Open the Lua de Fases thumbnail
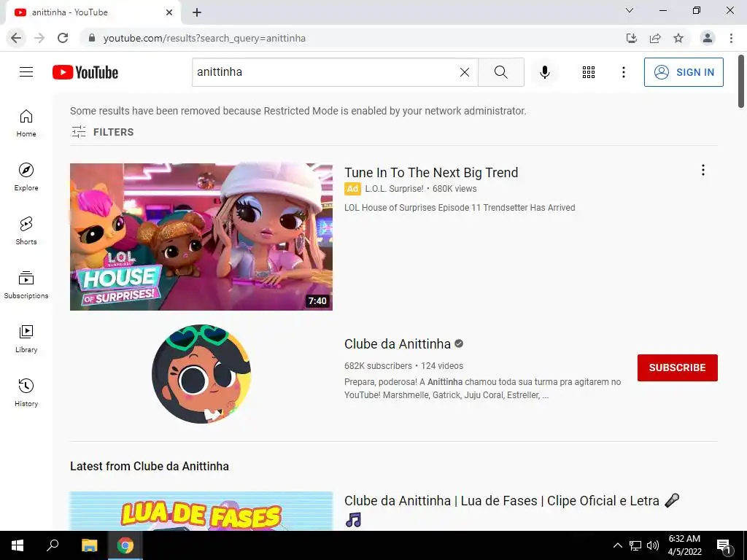Screen dimensions: 747x560 coord(201,511)
